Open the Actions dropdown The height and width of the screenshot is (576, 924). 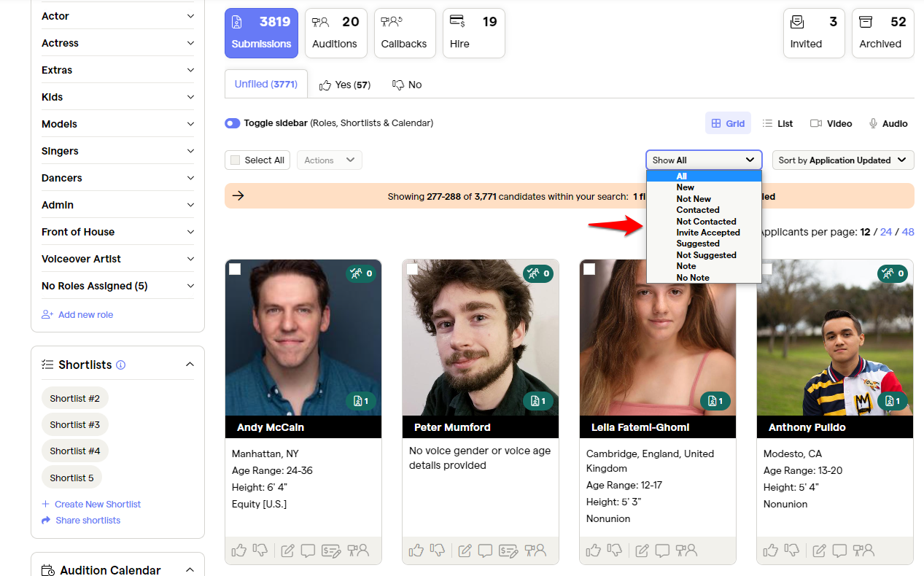click(x=329, y=160)
